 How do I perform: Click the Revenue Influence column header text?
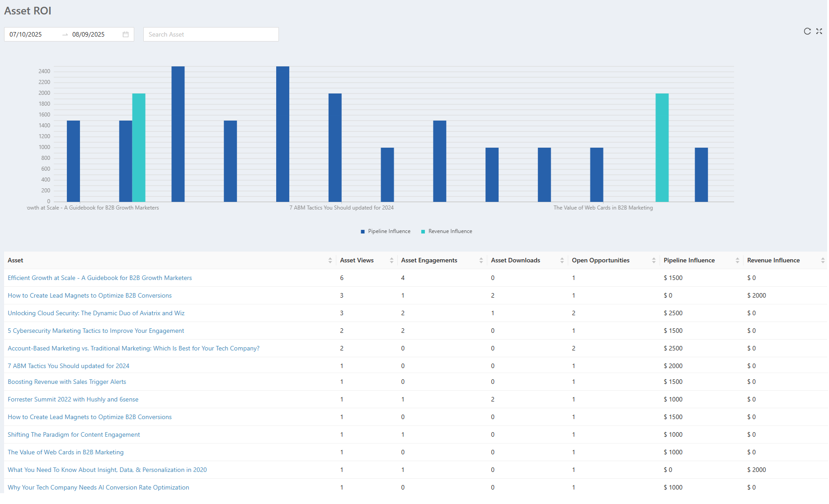pos(773,261)
